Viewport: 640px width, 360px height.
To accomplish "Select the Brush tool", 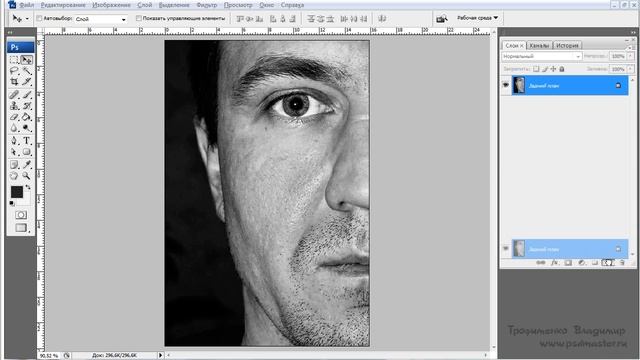I will point(27,95).
